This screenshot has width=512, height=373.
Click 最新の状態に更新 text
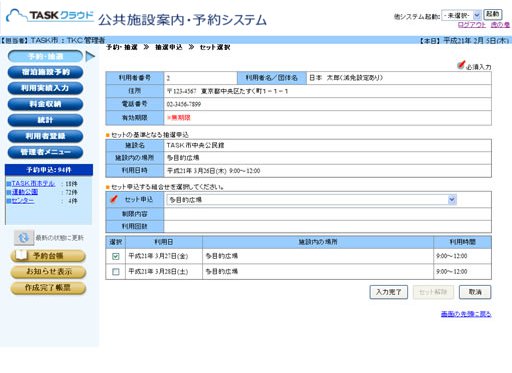(60, 238)
